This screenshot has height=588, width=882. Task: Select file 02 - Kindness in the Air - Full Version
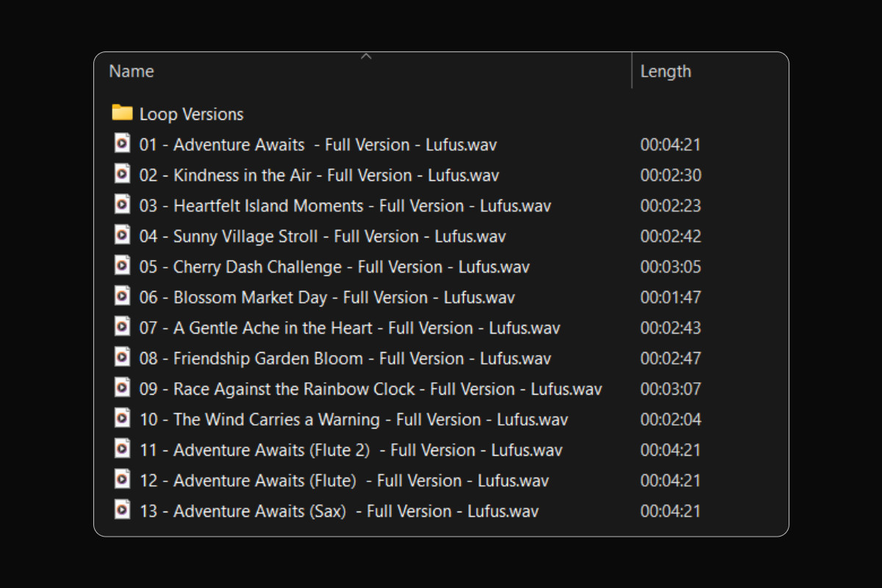tap(320, 175)
